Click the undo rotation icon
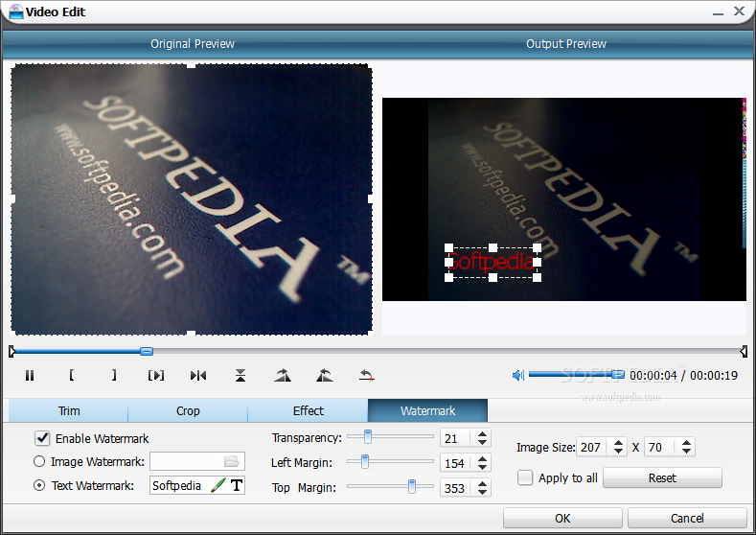 pyautogui.click(x=367, y=375)
